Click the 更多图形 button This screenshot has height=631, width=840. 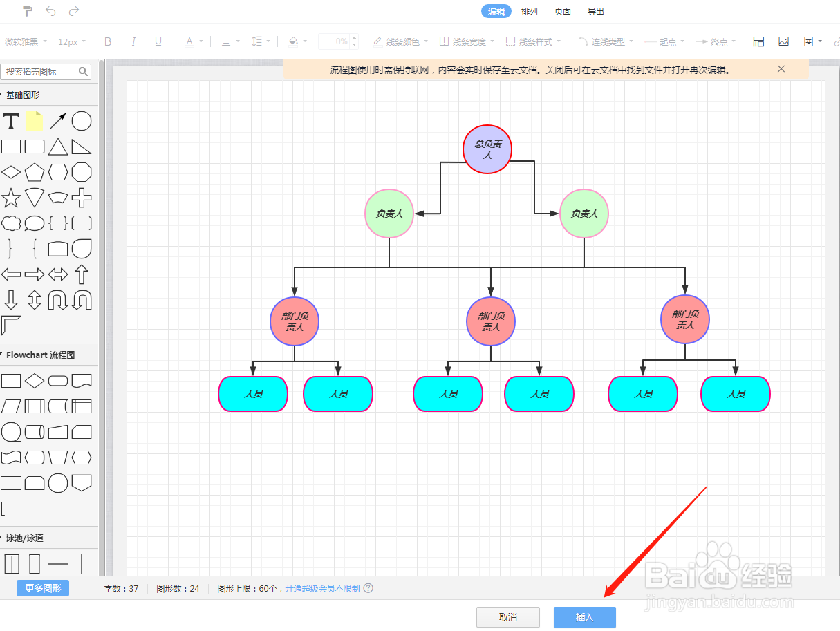(x=43, y=588)
